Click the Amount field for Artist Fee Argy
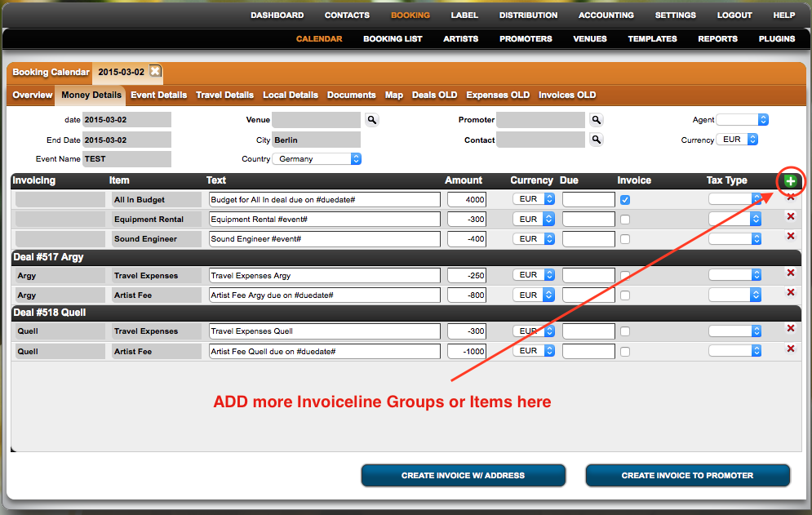812x515 pixels. coord(467,295)
